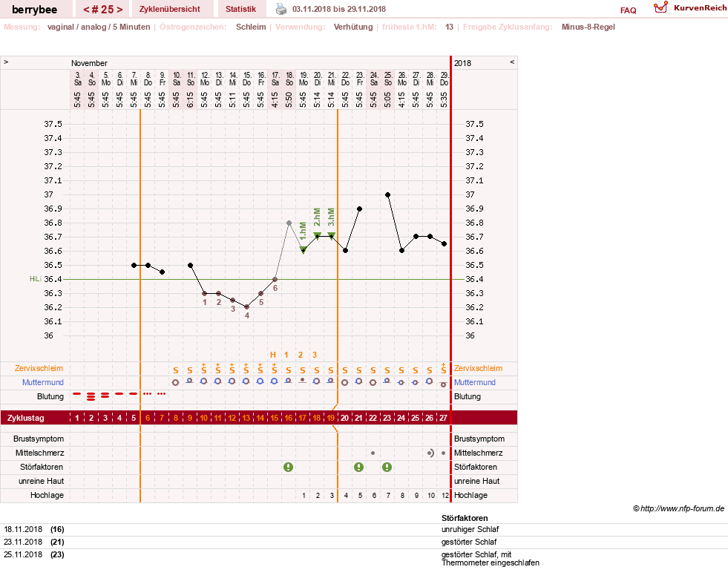Click Zyklustag cell 27
This screenshot has height=587, width=728.
[443, 418]
